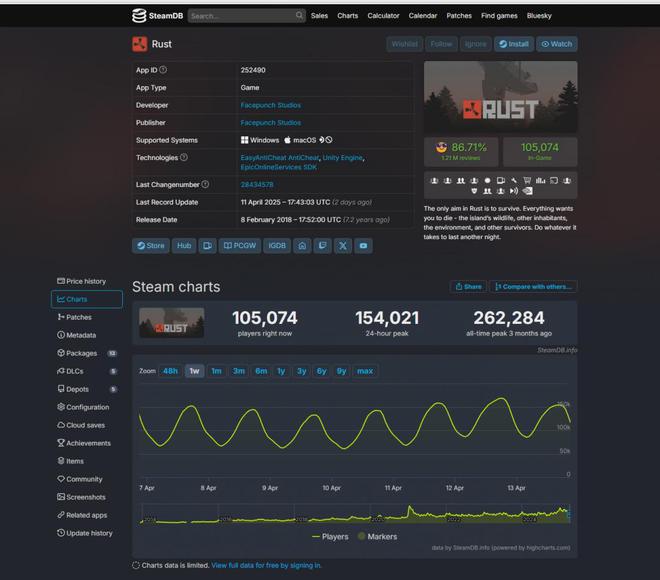Image resolution: width=660 pixels, height=580 pixels.
Task: Click the homepage house icon button
Action: pyautogui.click(x=302, y=246)
